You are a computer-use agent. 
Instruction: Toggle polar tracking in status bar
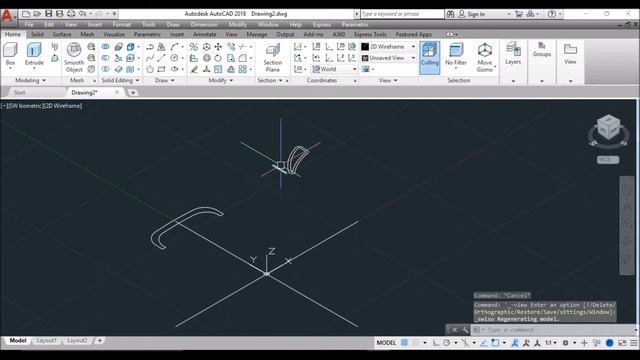pos(447,343)
